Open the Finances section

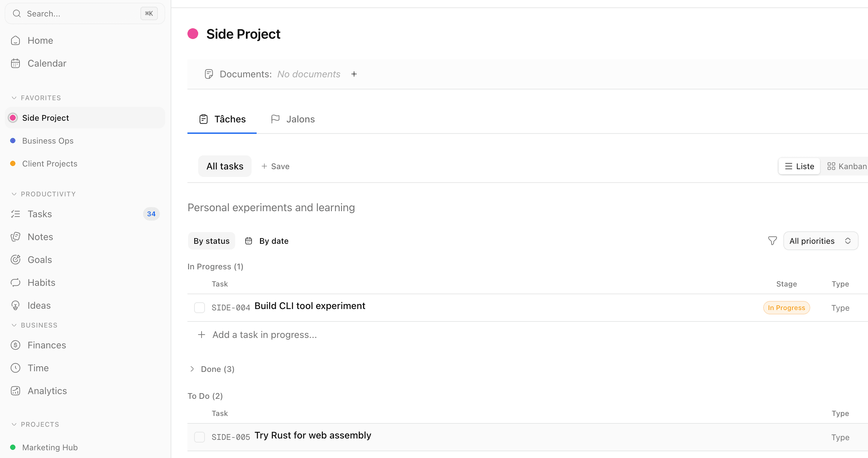[46, 345]
